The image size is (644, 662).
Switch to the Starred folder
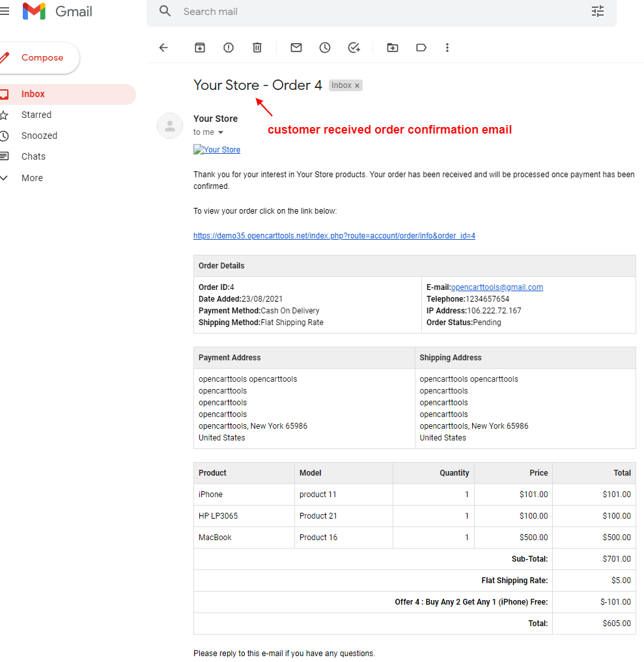[36, 115]
